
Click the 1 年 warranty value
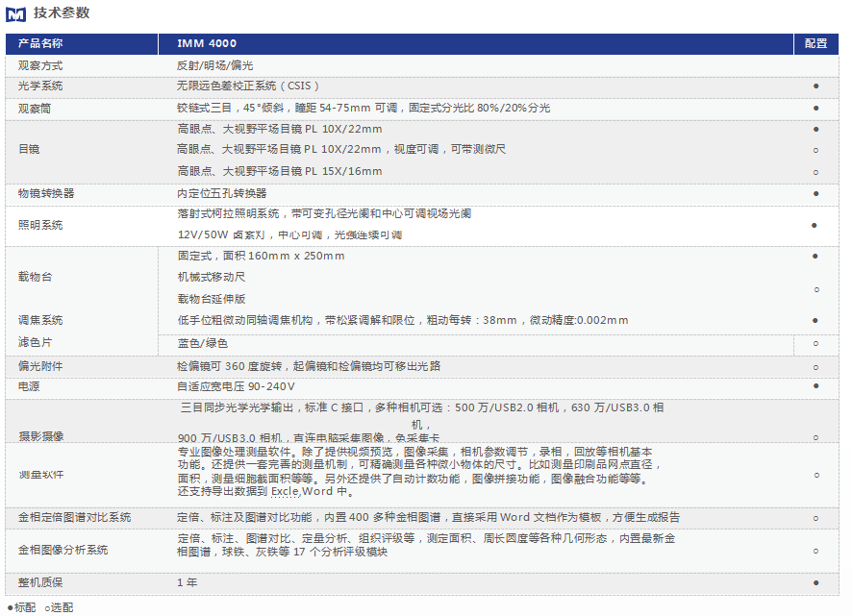point(188,582)
